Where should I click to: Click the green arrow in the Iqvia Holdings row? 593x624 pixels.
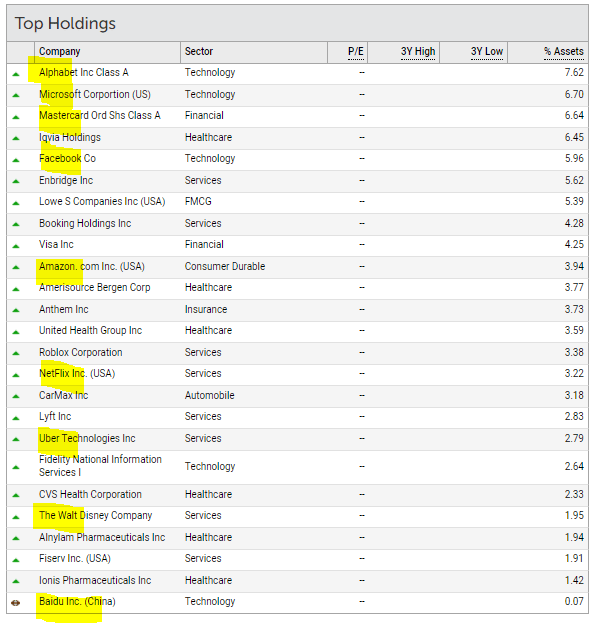(16, 138)
